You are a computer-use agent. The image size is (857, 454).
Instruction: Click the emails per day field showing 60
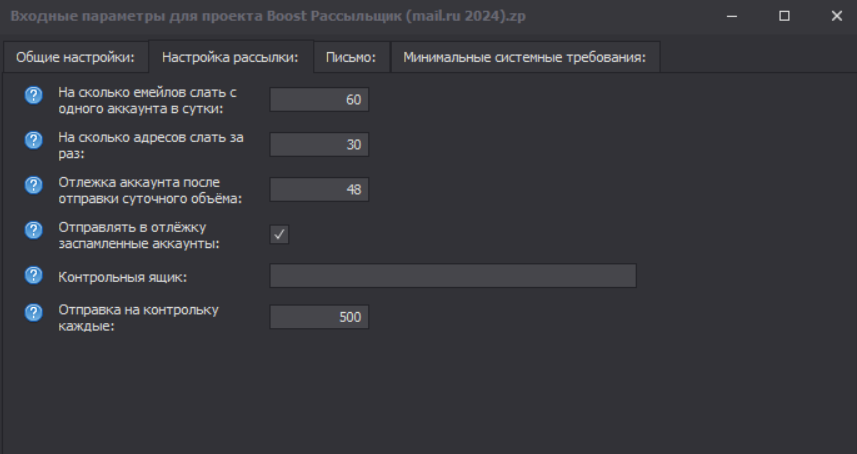pyautogui.click(x=319, y=100)
